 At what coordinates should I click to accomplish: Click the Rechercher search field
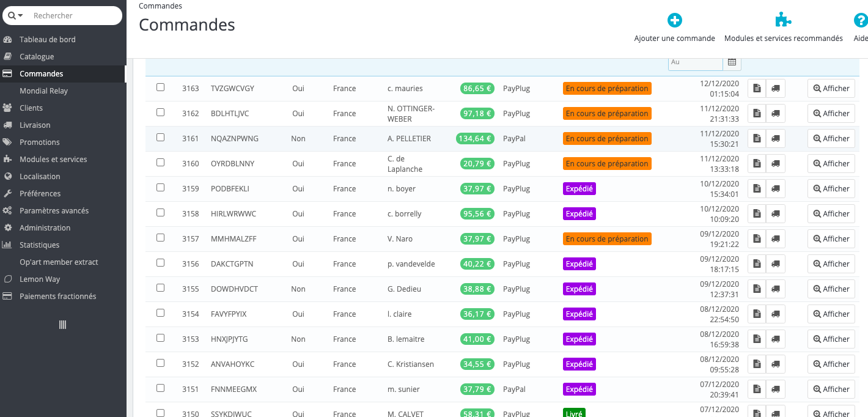pos(75,15)
